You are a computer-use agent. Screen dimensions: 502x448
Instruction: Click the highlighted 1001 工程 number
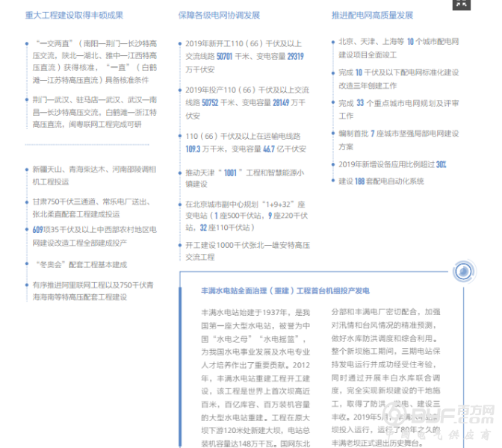229,172
